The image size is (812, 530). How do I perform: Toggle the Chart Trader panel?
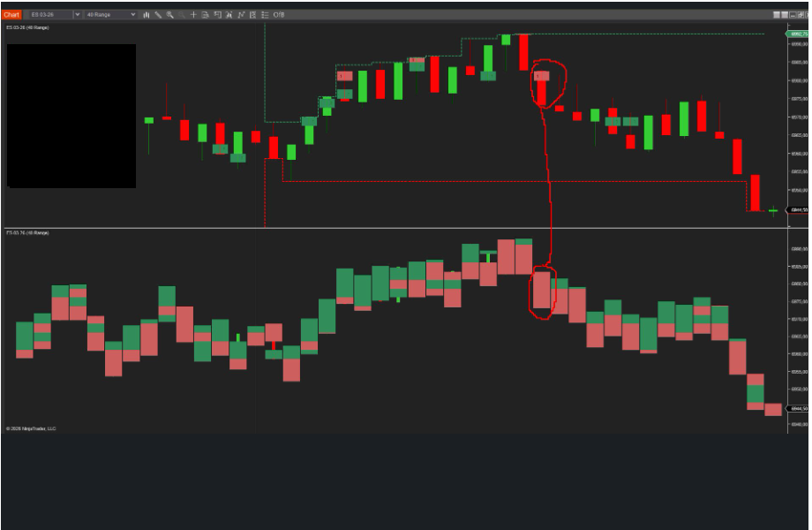click(x=252, y=15)
